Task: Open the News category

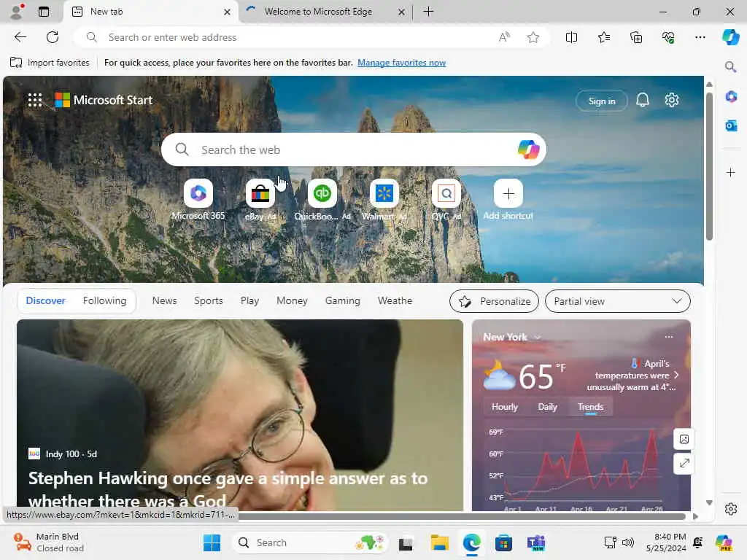Action: [x=164, y=301]
